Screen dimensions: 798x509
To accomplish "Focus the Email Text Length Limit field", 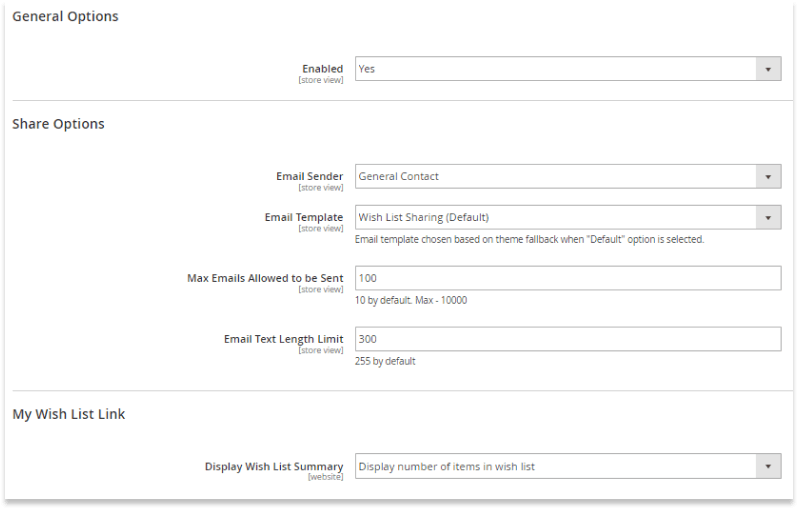I will pos(568,339).
